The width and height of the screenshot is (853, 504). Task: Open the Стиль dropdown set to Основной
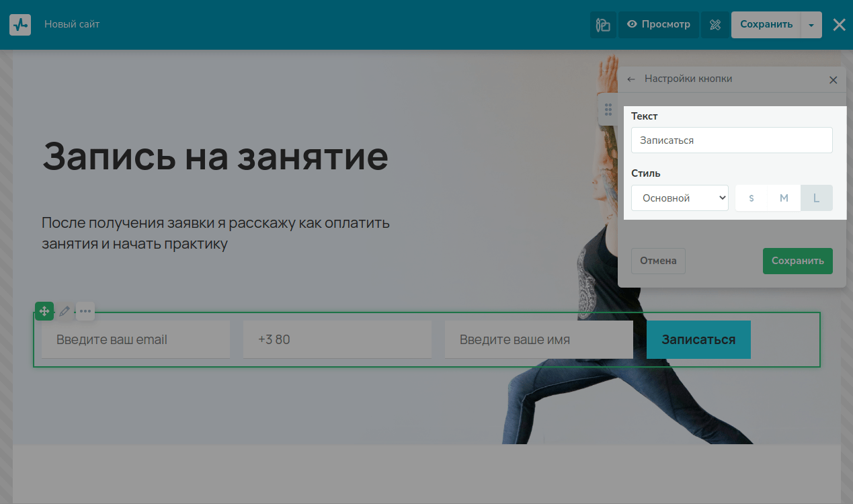point(680,198)
